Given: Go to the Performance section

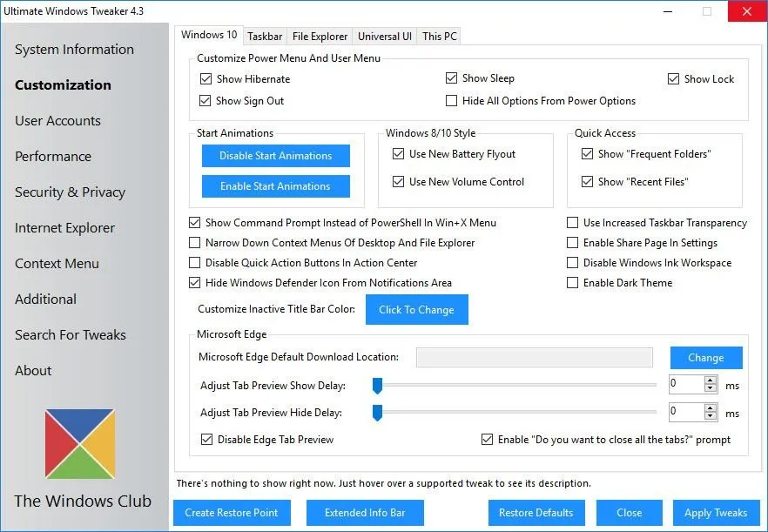Looking at the screenshot, I should [53, 157].
